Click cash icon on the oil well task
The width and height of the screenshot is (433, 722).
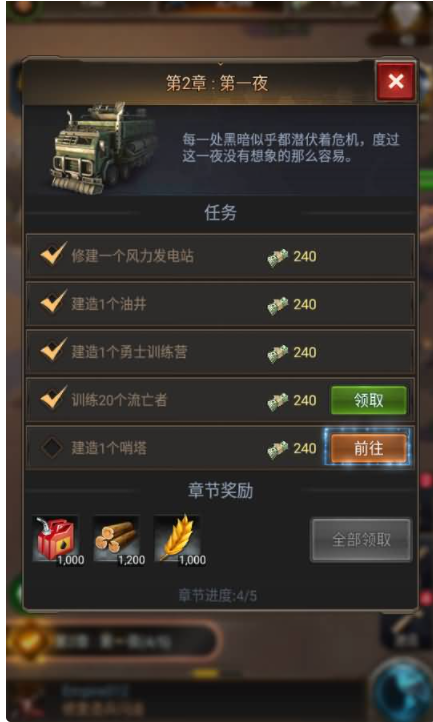pos(278,305)
